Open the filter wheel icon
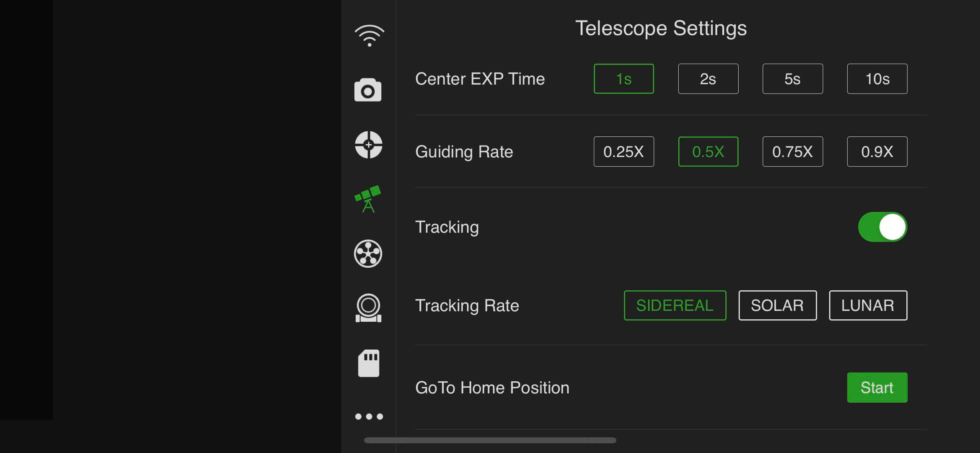 368,254
